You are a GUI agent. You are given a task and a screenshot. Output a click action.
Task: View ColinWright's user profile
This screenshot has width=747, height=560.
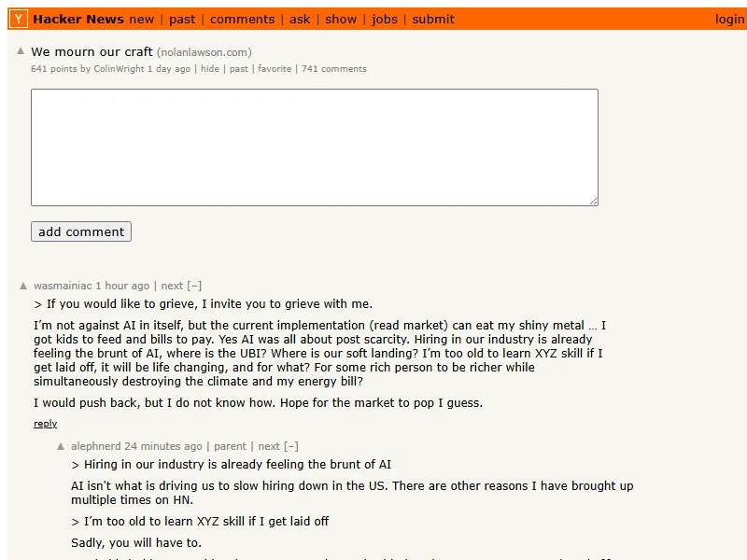(119, 69)
